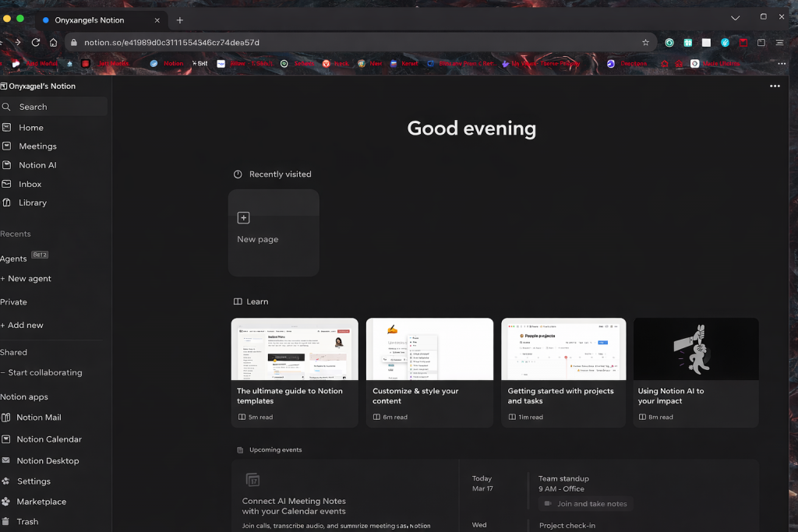This screenshot has height=532, width=798.
Task: Launch Notion Calendar app
Action: click(49, 439)
